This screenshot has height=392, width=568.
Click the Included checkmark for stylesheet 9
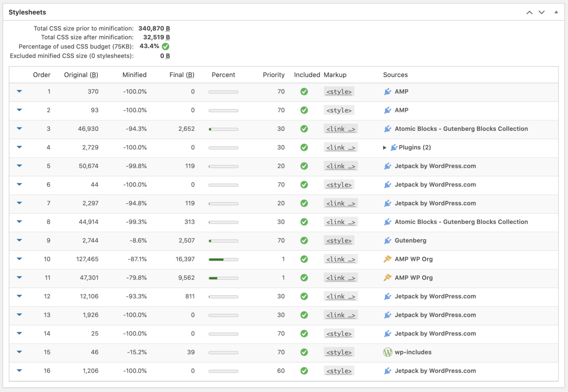pyautogui.click(x=304, y=240)
